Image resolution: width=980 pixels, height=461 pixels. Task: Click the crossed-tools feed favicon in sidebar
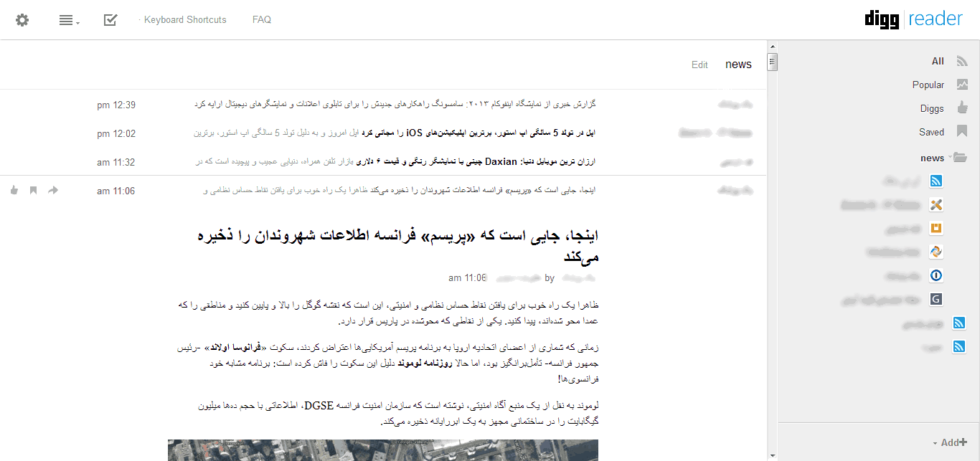(x=936, y=204)
